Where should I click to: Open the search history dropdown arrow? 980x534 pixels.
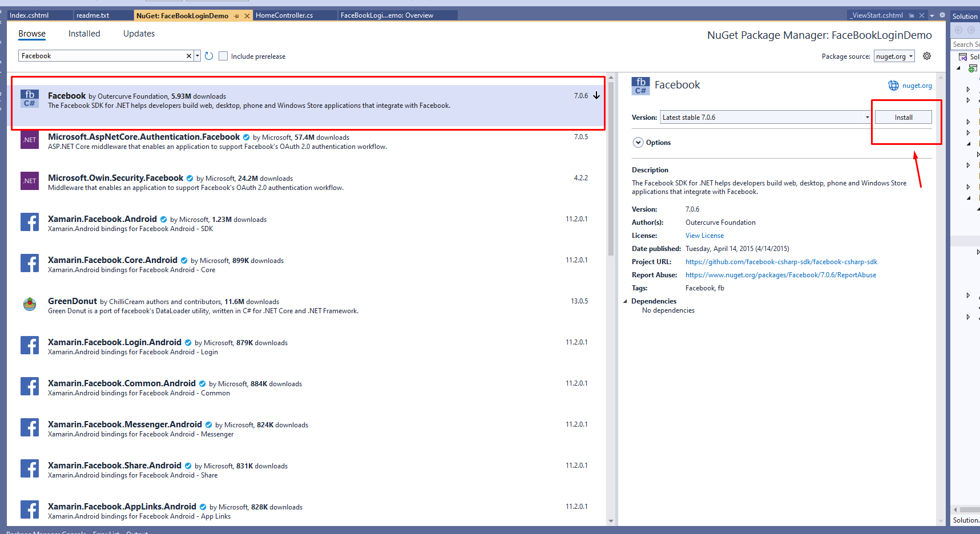coord(197,56)
